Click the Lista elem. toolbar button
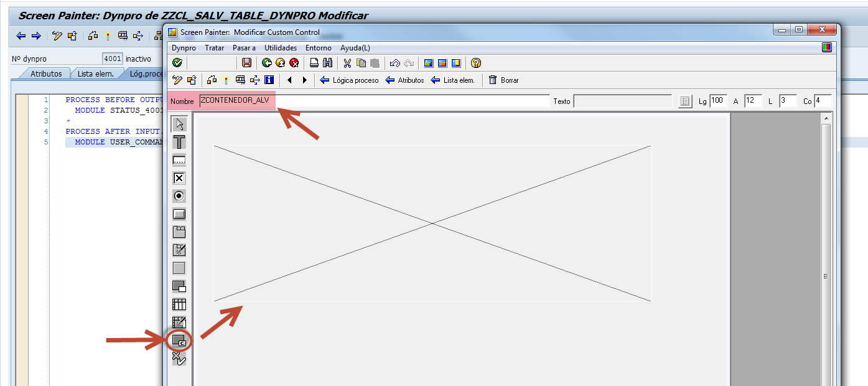Viewport: 868px width, 386px height. tap(452, 80)
